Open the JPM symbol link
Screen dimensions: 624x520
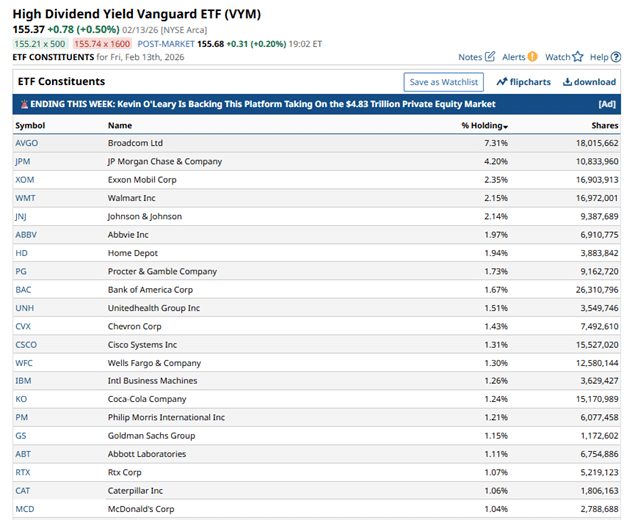coord(23,161)
